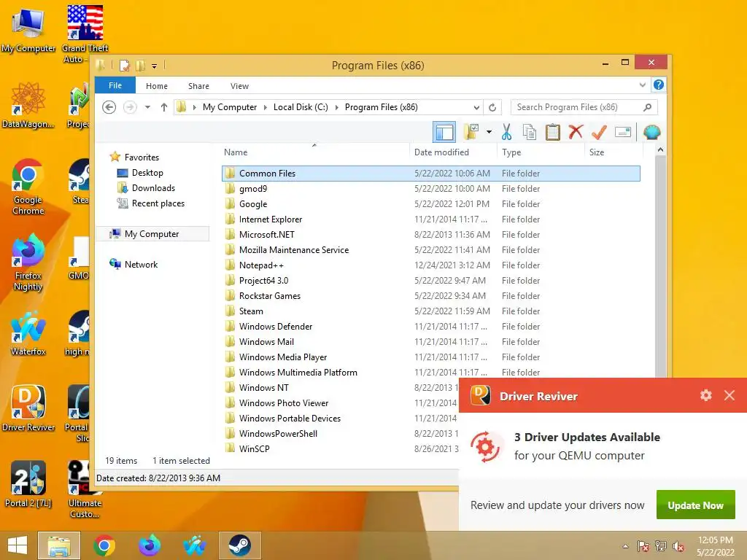Open the dropdown arrow beside folder options icon
The height and width of the screenshot is (560, 747).
489,132
